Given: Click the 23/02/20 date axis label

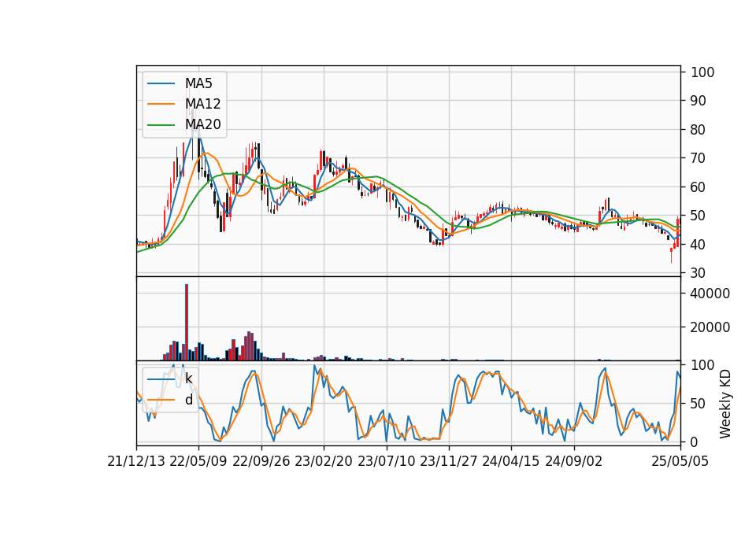Looking at the screenshot, I should [324, 461].
